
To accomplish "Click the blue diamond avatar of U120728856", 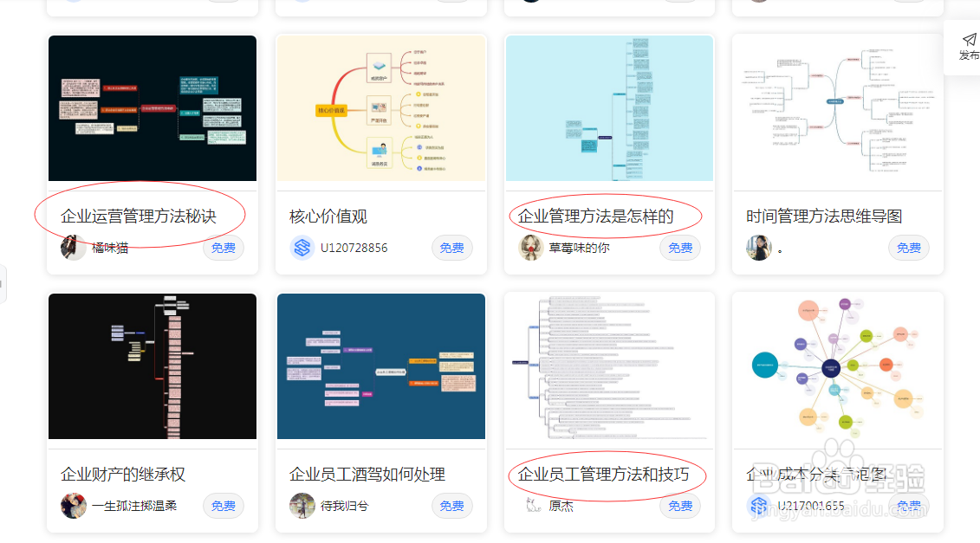I will (302, 247).
